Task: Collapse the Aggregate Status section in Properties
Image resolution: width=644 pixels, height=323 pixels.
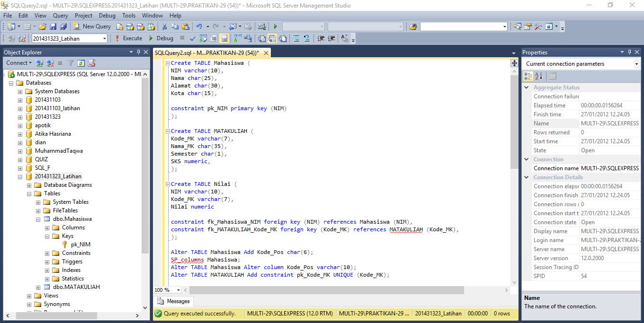Action: click(526, 87)
